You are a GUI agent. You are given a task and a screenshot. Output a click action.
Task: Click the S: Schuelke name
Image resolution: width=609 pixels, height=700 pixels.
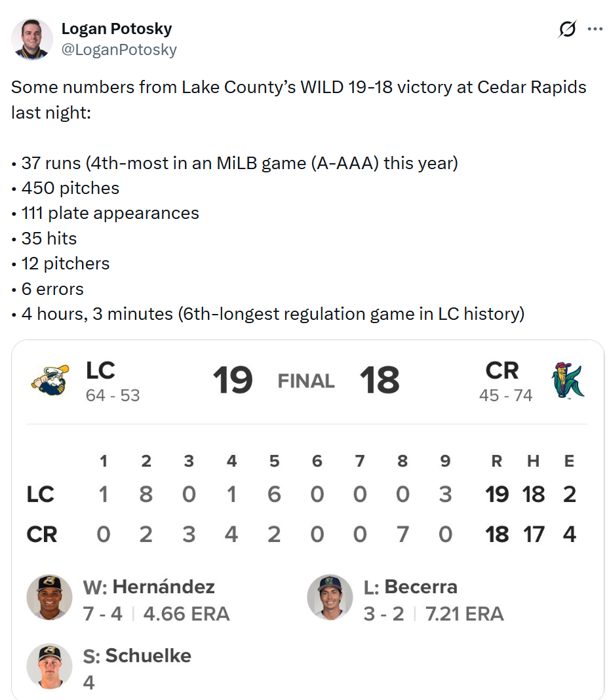(x=137, y=656)
